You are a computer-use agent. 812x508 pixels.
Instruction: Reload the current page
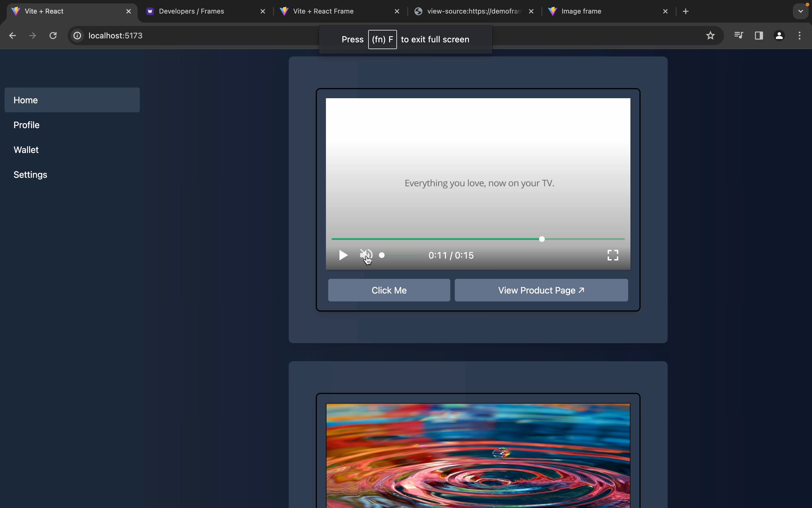pos(53,36)
